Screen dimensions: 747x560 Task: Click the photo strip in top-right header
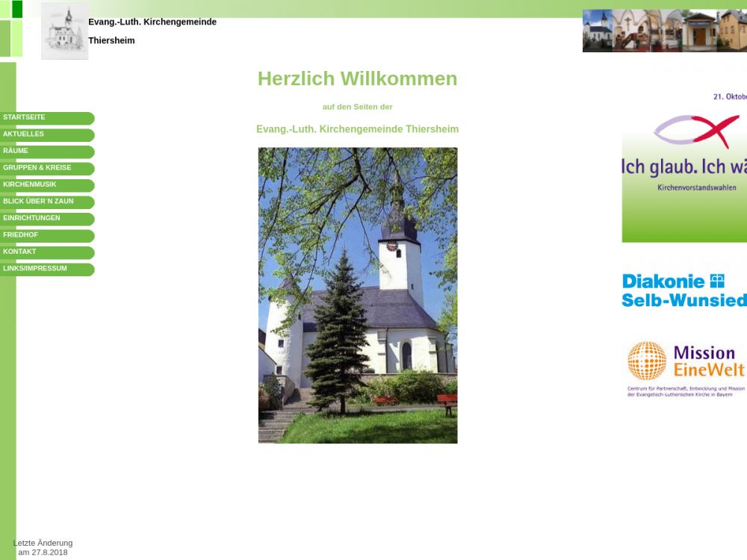pos(664,31)
